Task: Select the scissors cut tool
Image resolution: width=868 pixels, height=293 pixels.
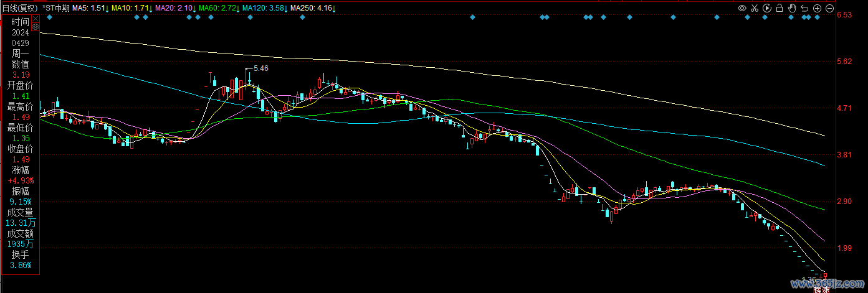Action: (755, 8)
